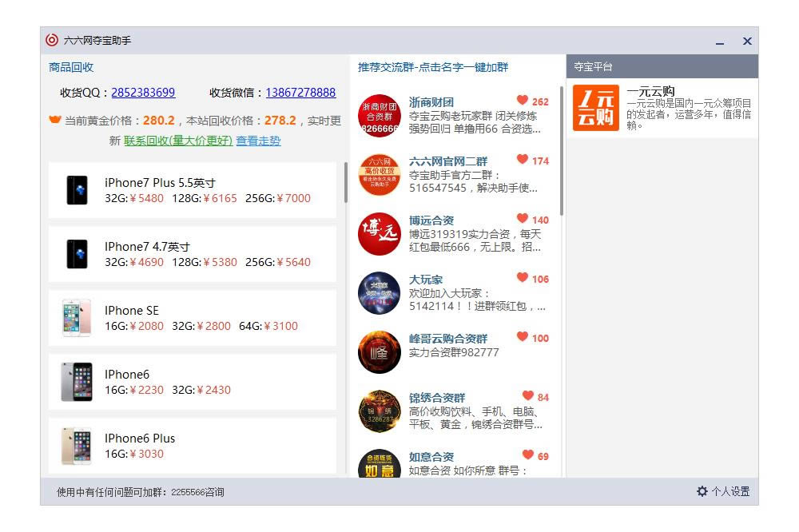Close the 六六网夺宝助手 window

747,41
